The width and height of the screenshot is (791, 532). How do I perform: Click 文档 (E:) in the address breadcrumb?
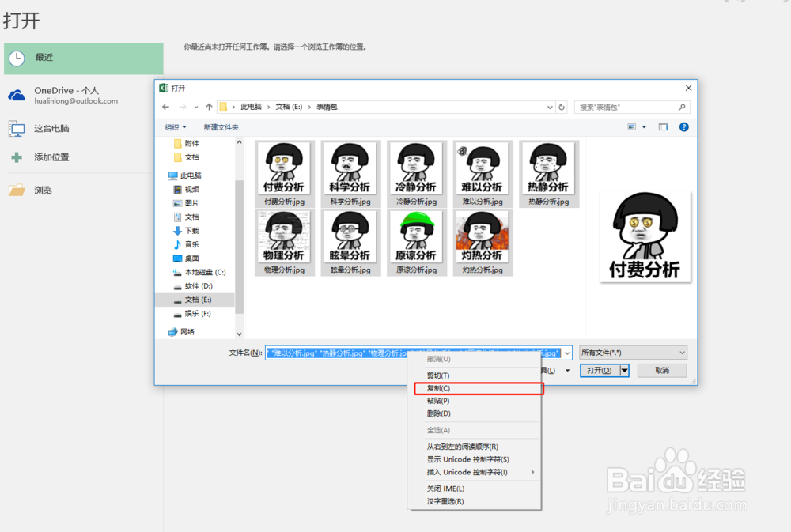click(x=289, y=107)
